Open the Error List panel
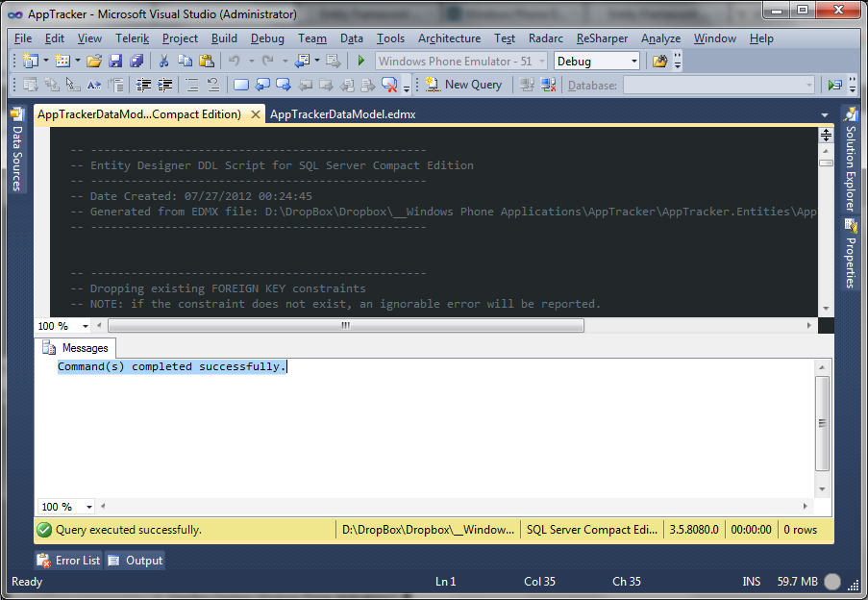 click(68, 561)
